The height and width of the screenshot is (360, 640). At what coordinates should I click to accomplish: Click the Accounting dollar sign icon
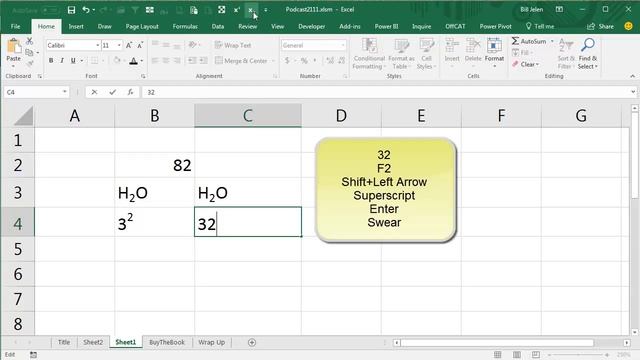(287, 60)
